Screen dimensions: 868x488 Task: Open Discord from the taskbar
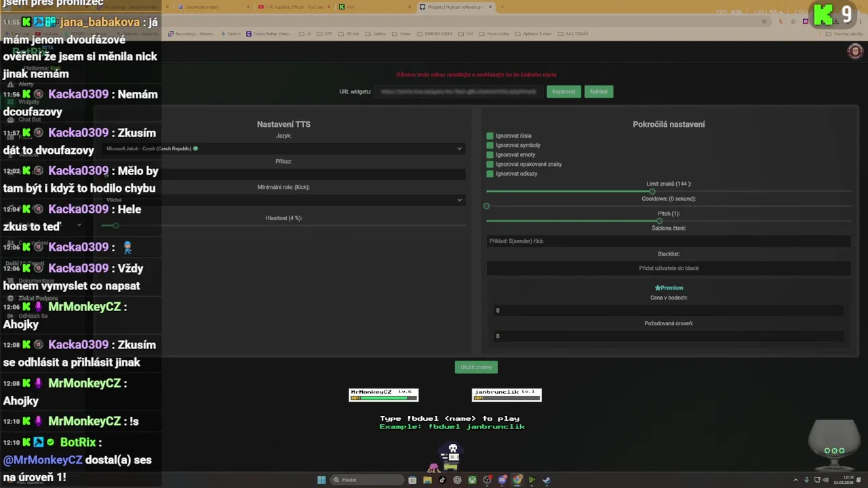pyautogui.click(x=502, y=480)
